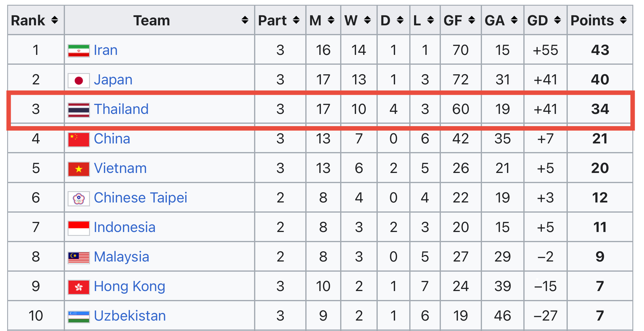
Task: Click the Vietnam flag icon
Action: tap(79, 169)
